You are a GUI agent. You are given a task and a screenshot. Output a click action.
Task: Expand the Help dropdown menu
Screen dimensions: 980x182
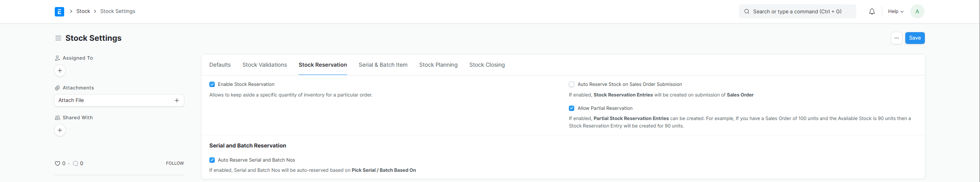(895, 11)
